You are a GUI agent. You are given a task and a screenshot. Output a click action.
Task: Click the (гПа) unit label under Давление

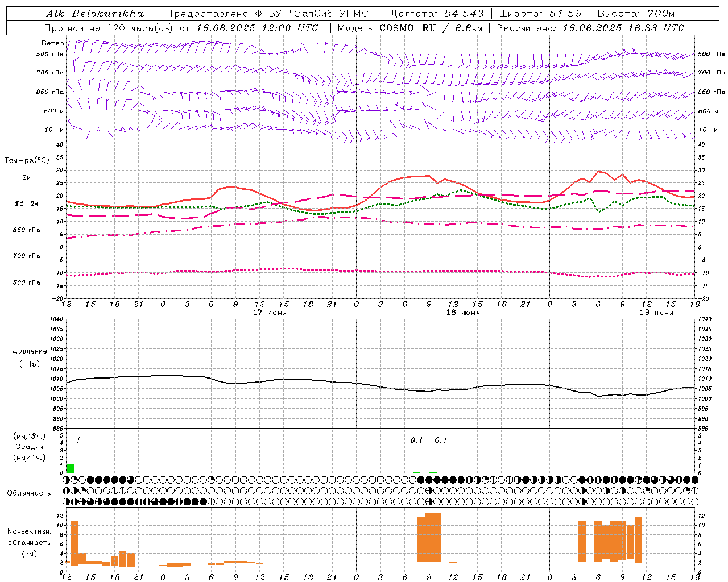30,364
